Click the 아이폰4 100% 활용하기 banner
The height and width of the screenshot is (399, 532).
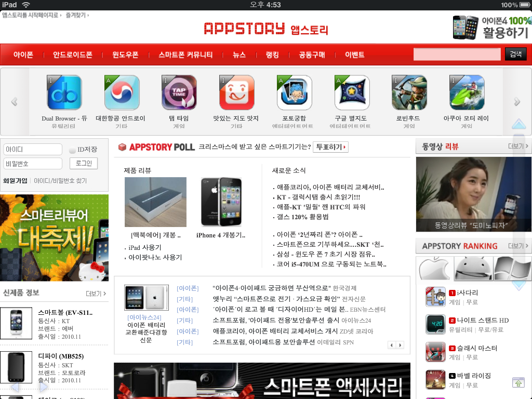[x=492, y=27]
